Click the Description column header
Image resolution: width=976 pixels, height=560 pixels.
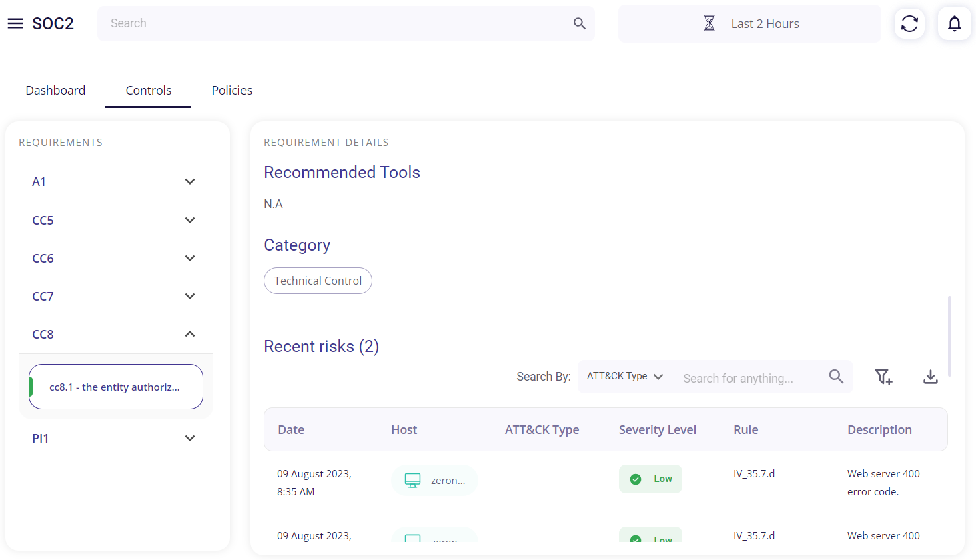tap(879, 430)
